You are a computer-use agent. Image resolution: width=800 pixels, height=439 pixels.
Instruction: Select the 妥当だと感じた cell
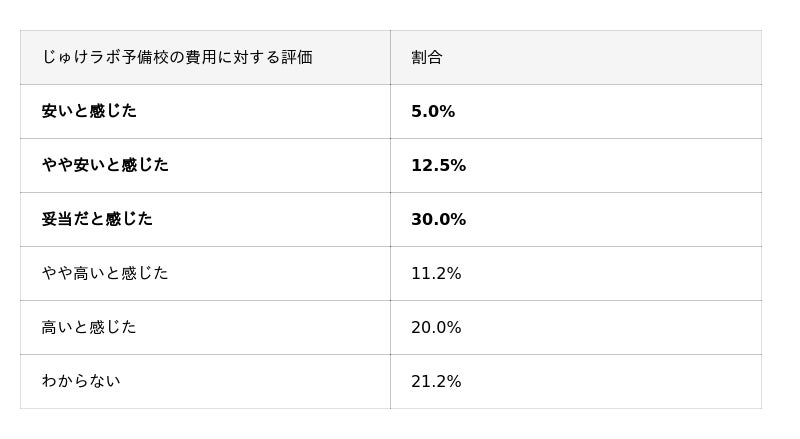pyautogui.click(x=97, y=220)
